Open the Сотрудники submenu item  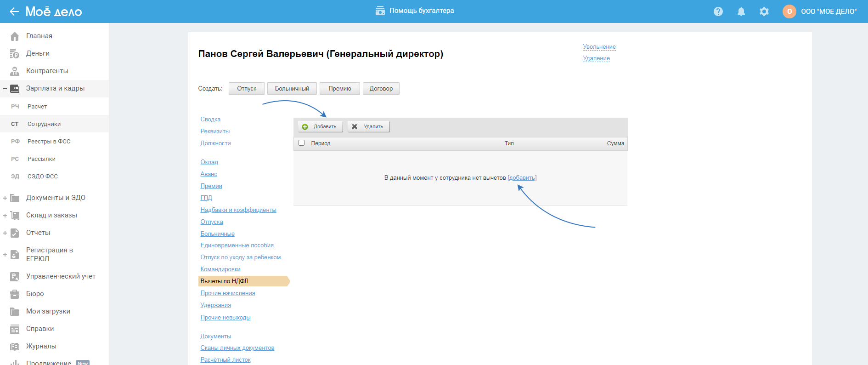(x=54, y=124)
